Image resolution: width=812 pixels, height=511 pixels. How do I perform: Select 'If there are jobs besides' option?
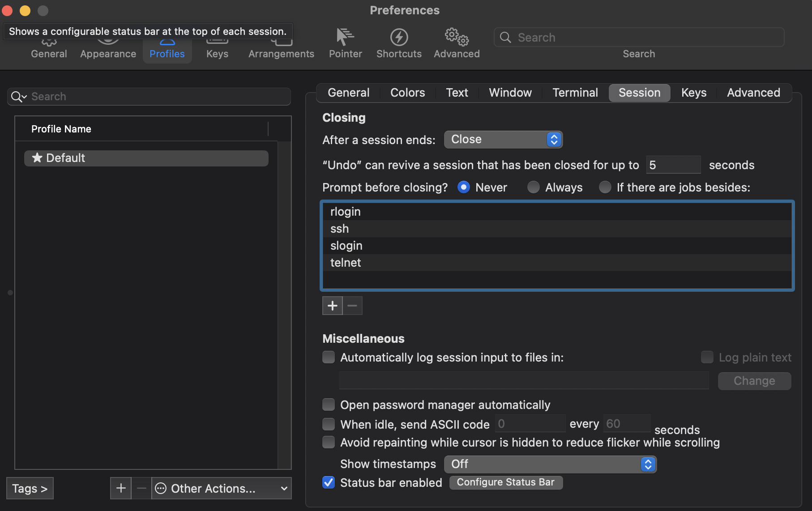click(605, 187)
